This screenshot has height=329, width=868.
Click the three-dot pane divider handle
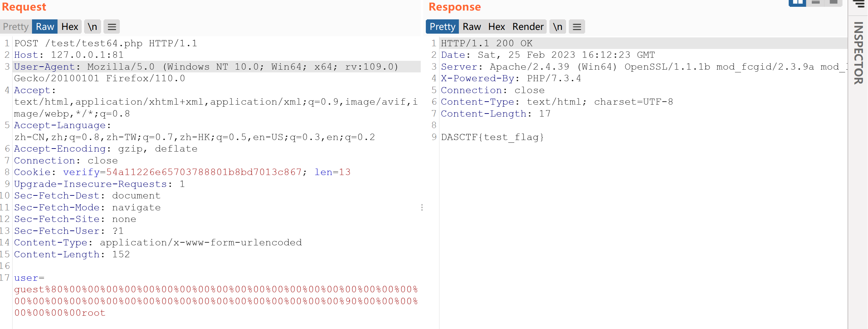(x=422, y=207)
